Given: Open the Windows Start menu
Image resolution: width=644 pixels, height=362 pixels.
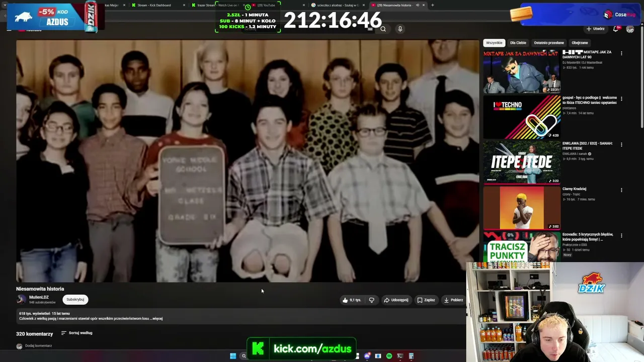Looking at the screenshot, I should (x=233, y=356).
